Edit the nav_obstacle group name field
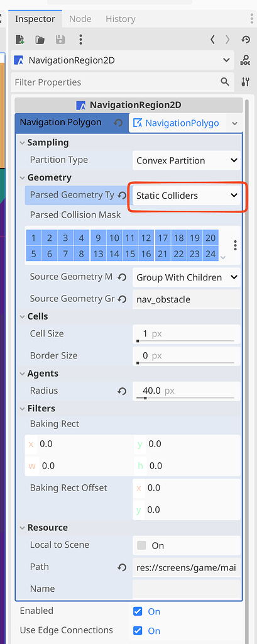The height and width of the screenshot is (644, 257). tap(187, 300)
